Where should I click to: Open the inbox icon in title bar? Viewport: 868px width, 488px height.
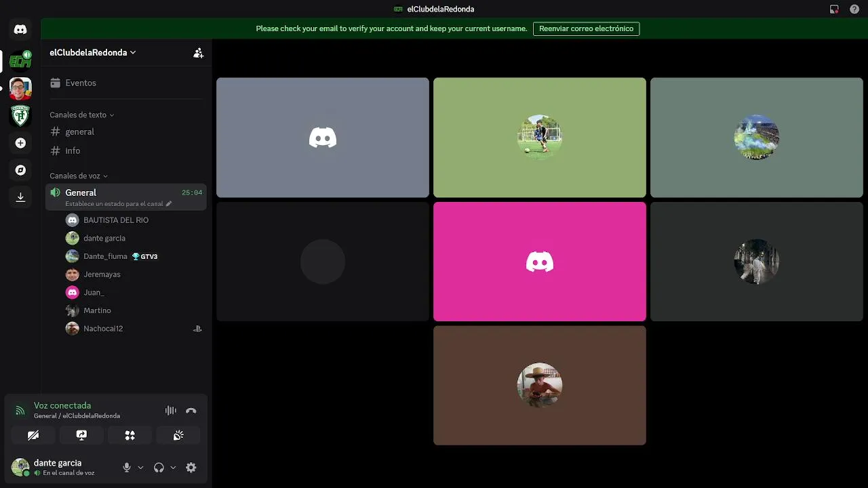click(834, 9)
